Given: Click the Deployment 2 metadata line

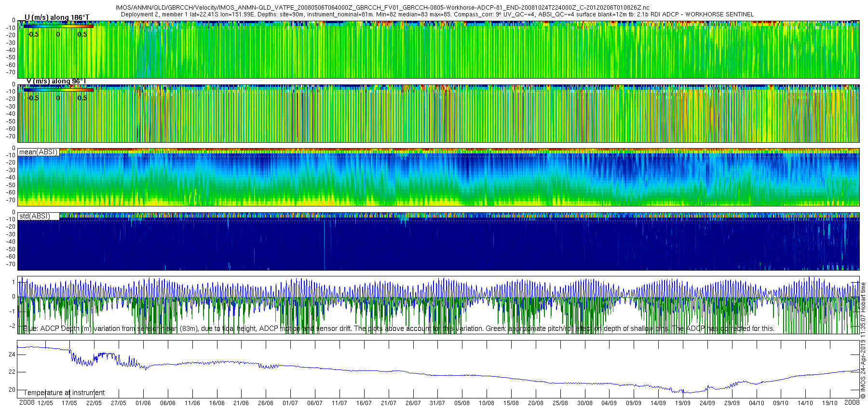Looking at the screenshot, I should pyautogui.click(x=437, y=14).
